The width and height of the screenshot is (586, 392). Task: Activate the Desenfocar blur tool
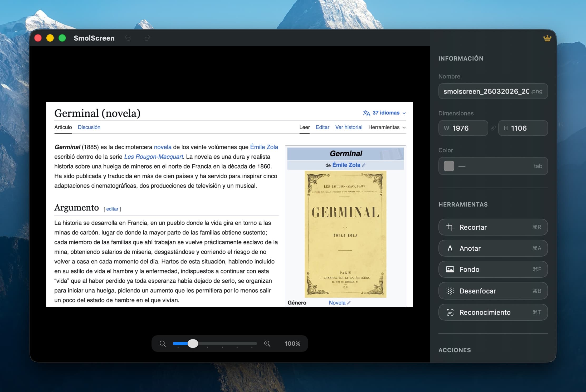click(493, 291)
